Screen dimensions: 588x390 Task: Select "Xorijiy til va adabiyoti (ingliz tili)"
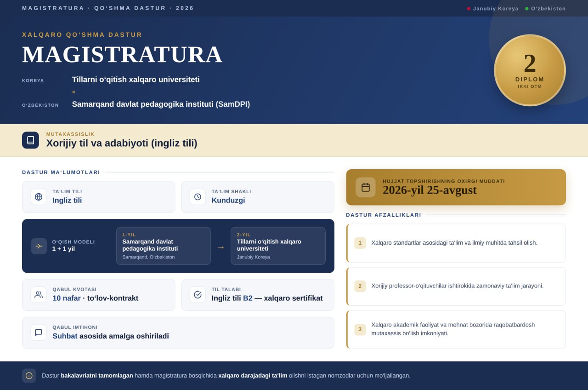pos(122,143)
